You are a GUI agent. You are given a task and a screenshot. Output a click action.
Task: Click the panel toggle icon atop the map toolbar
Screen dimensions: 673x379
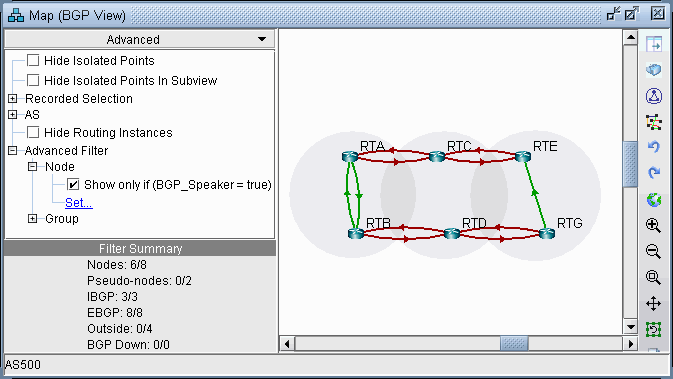(x=654, y=44)
